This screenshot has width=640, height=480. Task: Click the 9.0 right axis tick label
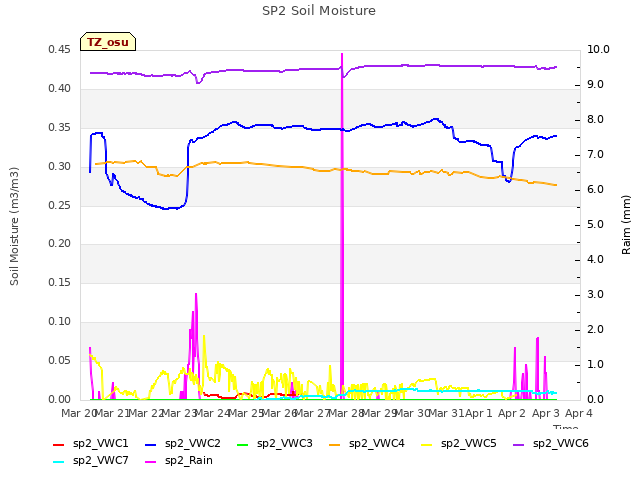pyautogui.click(x=595, y=84)
